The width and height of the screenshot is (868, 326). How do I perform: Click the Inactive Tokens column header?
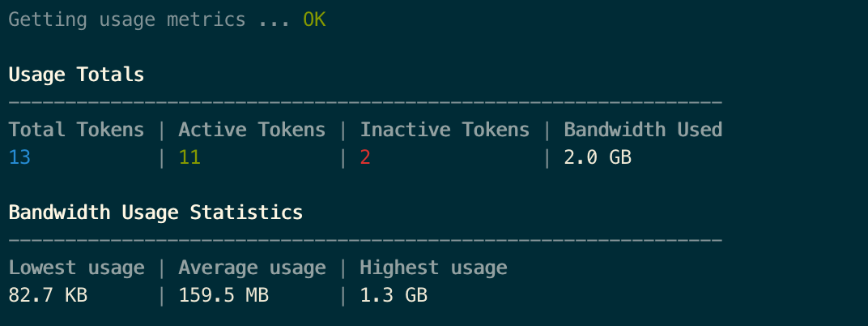click(x=445, y=130)
